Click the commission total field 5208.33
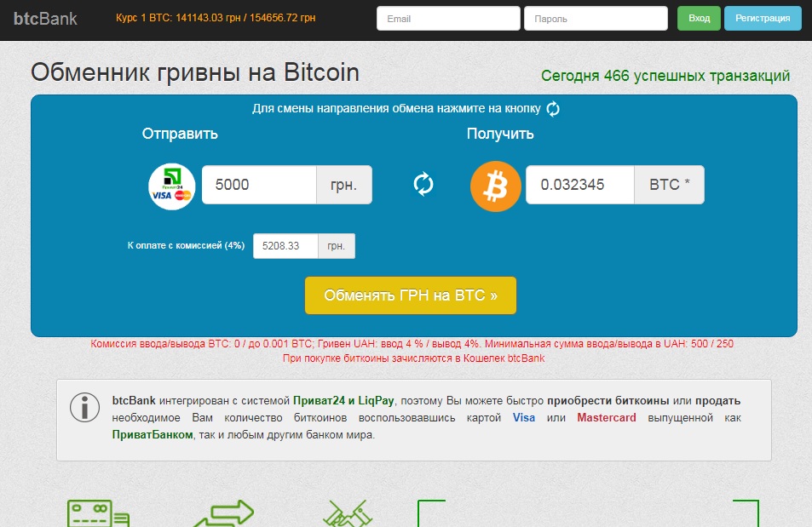This screenshot has height=527, width=812. pyautogui.click(x=285, y=246)
